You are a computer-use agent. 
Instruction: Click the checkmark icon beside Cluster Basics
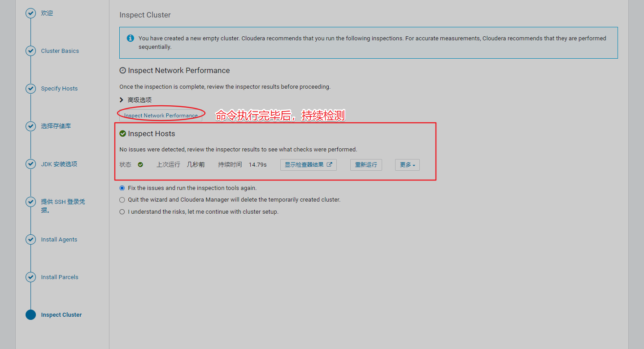tap(30, 51)
